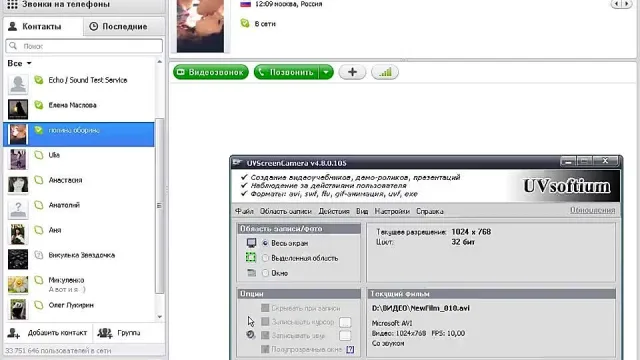Open the dropdown arrow beside Позвонить

(326, 72)
